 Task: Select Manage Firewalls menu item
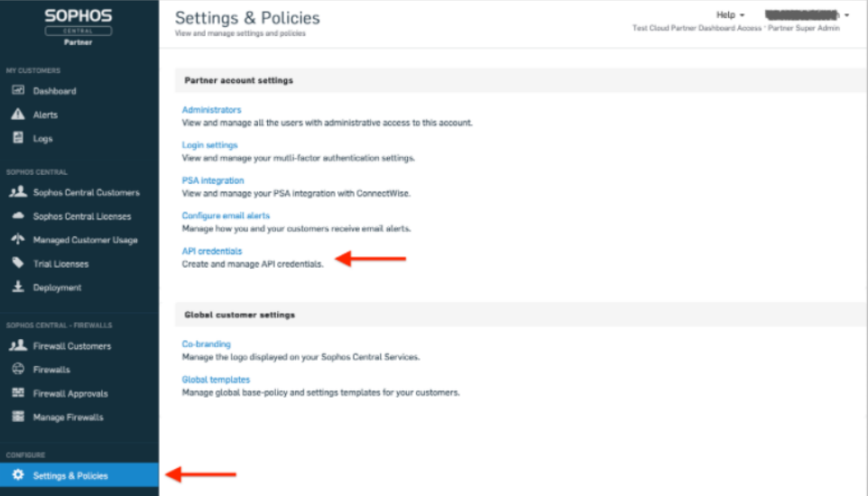point(69,418)
